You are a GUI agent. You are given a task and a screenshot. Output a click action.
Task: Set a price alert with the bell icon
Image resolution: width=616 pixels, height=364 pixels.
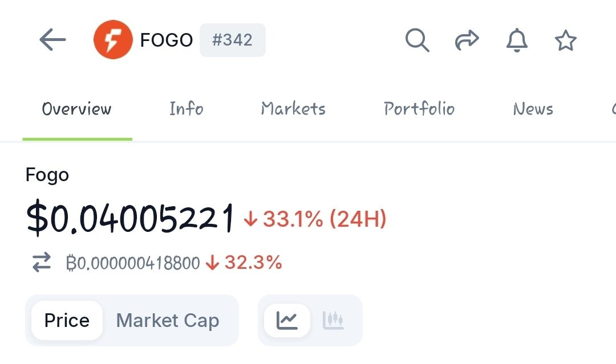517,40
